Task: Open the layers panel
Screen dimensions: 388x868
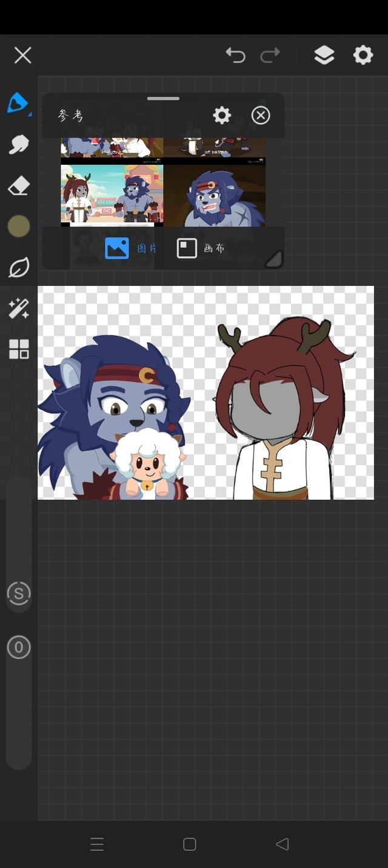Action: tap(324, 55)
